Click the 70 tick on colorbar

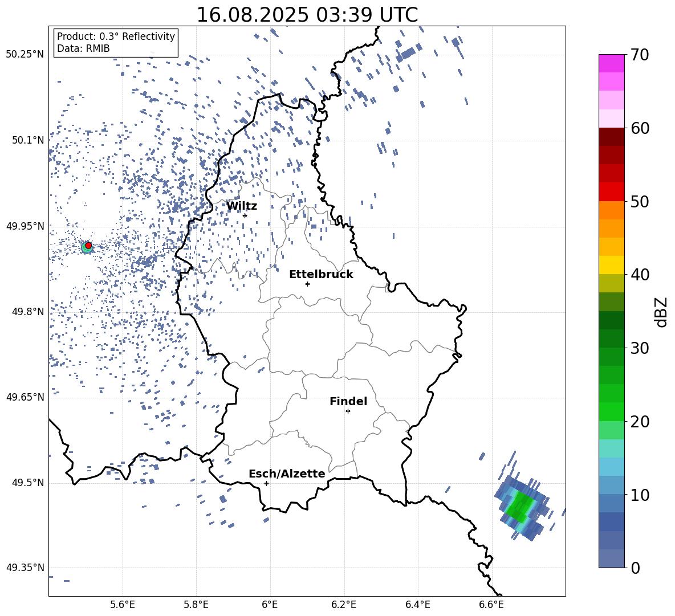point(640,55)
